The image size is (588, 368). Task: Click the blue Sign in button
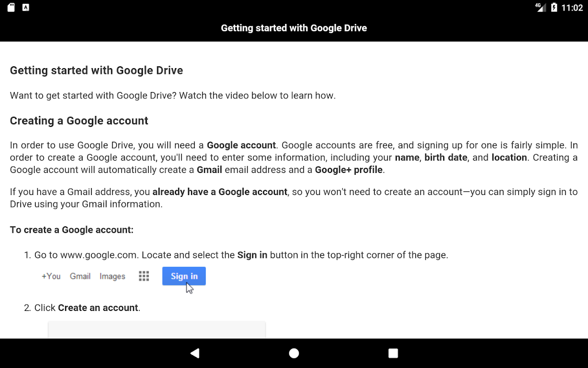coord(184,276)
